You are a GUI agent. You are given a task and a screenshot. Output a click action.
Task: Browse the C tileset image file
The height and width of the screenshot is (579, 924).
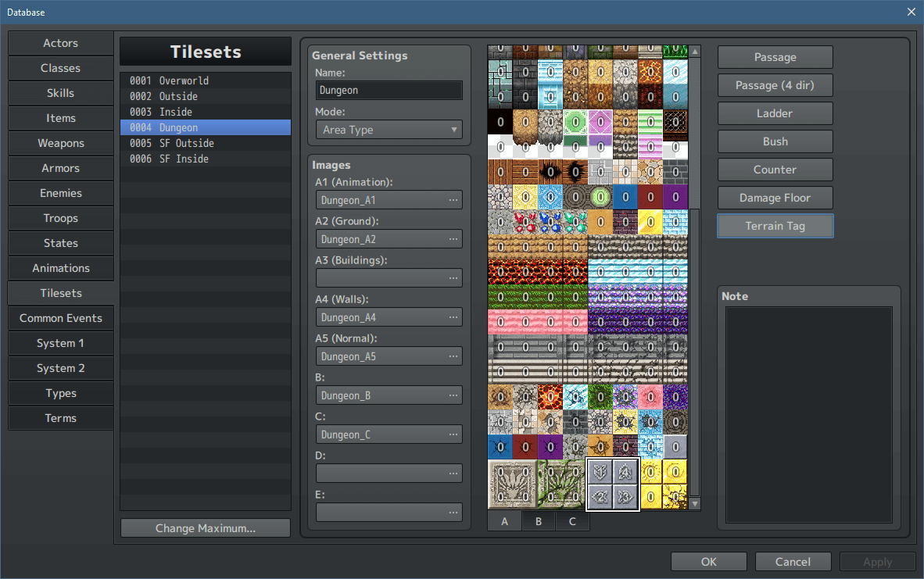coord(453,434)
